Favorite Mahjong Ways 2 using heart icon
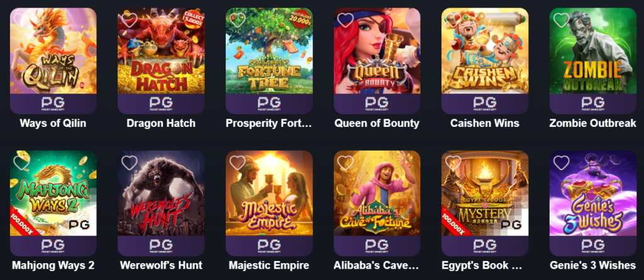The height and width of the screenshot is (280, 644). 21,163
